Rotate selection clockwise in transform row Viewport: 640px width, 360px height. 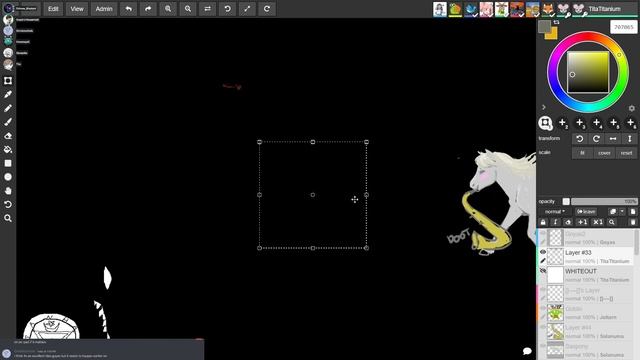coord(596,139)
